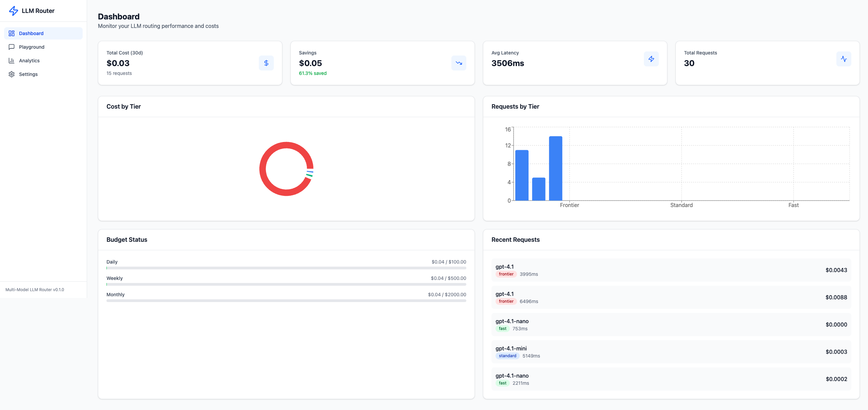Screen dimensions: 868x410
Task: Click the LLM Router title
Action: click(38, 11)
